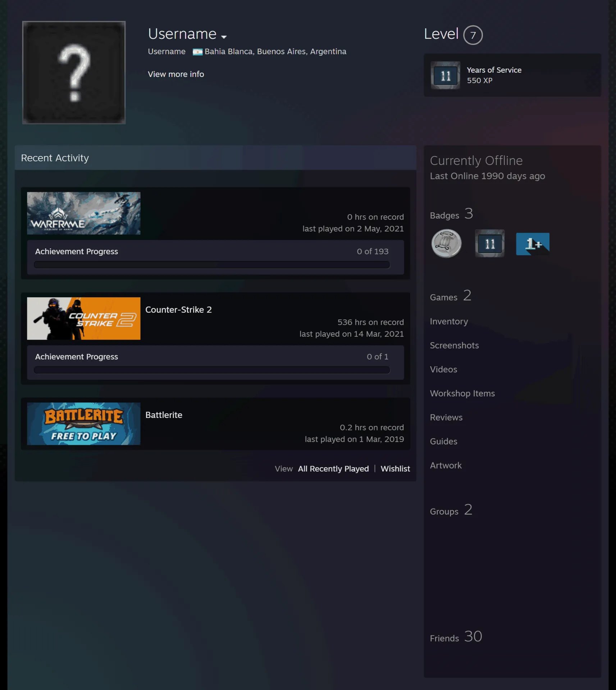Click the silver pillar community badge icon
Screen dimensions: 616x690
click(446, 244)
